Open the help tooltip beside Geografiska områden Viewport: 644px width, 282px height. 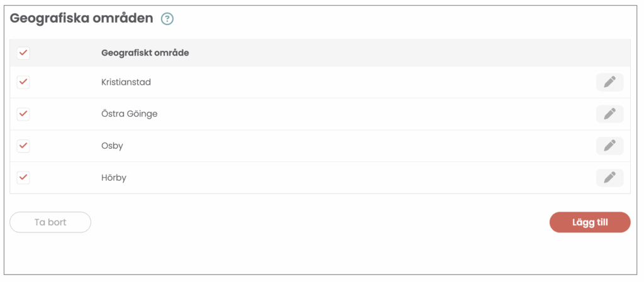(167, 19)
